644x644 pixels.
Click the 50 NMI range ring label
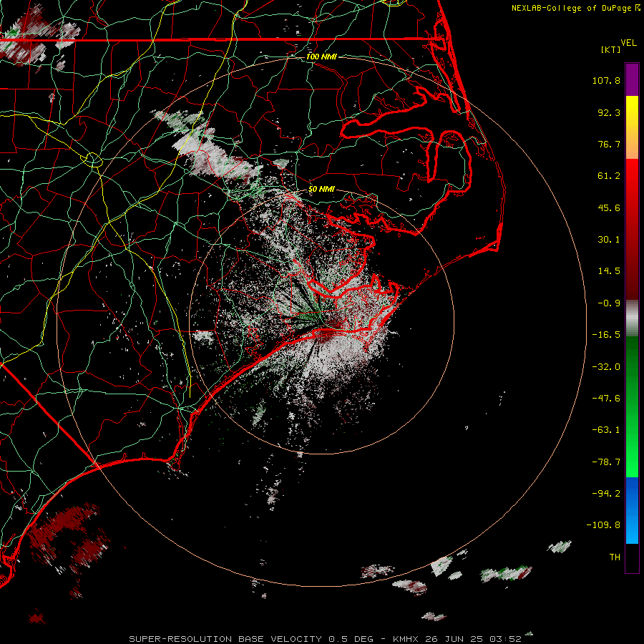click(x=321, y=189)
